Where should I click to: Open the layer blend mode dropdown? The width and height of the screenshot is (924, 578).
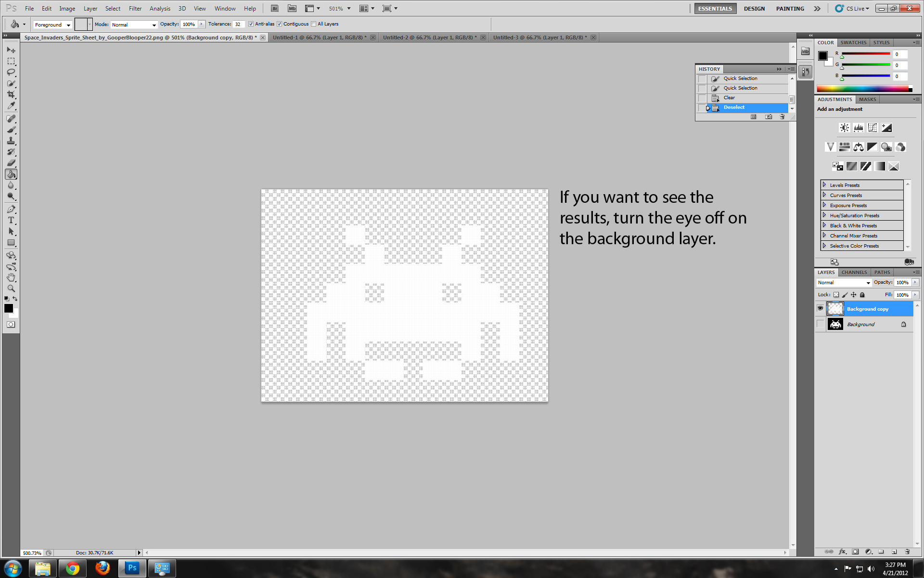[844, 283]
